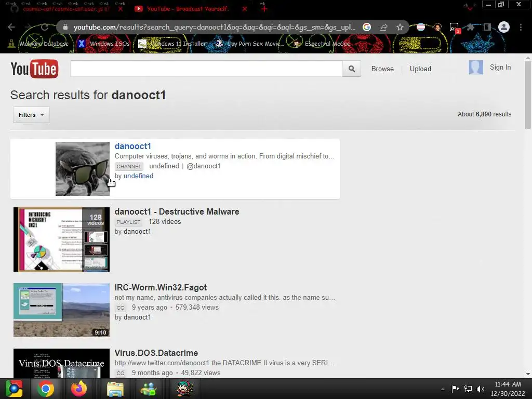Open Windows 11 Installer bookmark
This screenshot has height=399, width=532.
point(172,44)
